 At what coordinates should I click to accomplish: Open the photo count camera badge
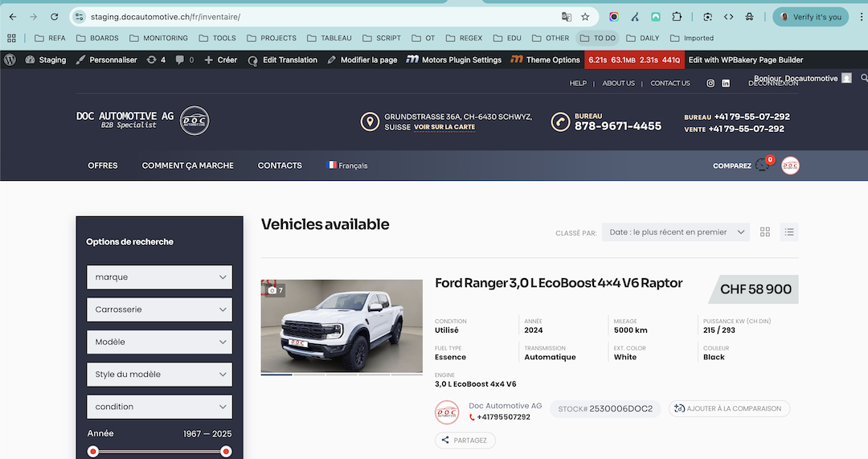[x=275, y=290]
